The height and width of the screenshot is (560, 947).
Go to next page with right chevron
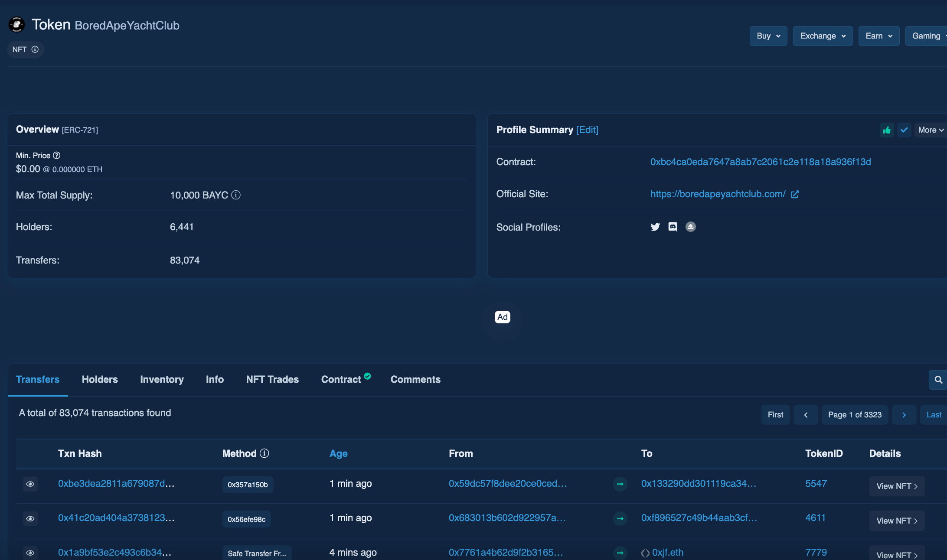point(904,415)
